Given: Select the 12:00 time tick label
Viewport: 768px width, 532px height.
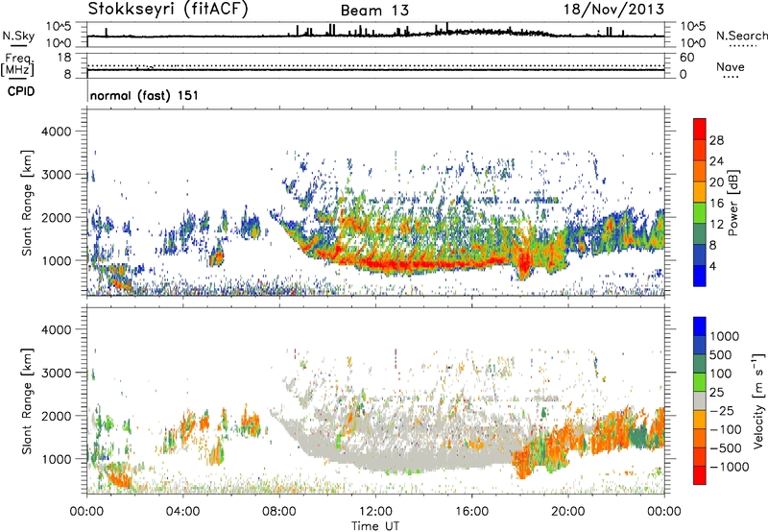Looking at the screenshot, I should [375, 512].
